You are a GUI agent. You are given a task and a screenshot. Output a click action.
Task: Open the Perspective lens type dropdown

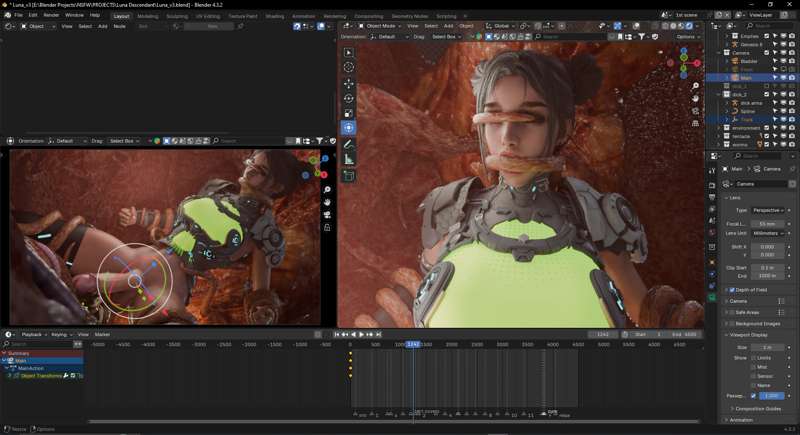click(768, 210)
